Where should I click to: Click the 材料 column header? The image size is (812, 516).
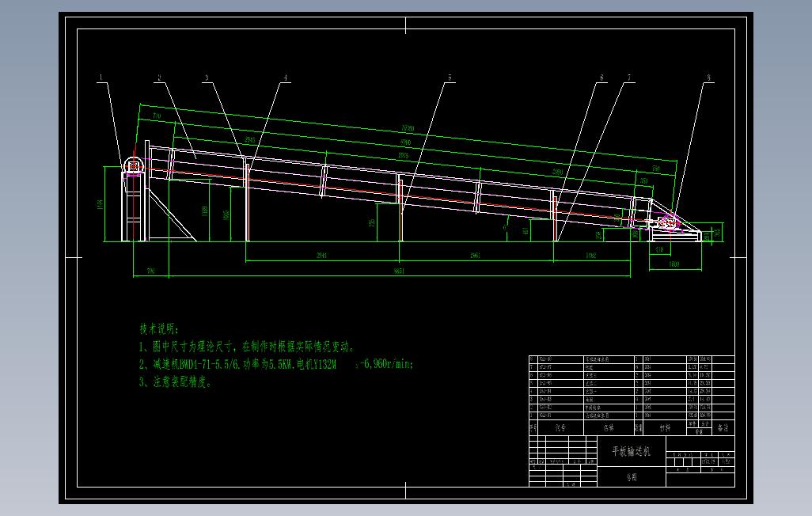[665, 428]
